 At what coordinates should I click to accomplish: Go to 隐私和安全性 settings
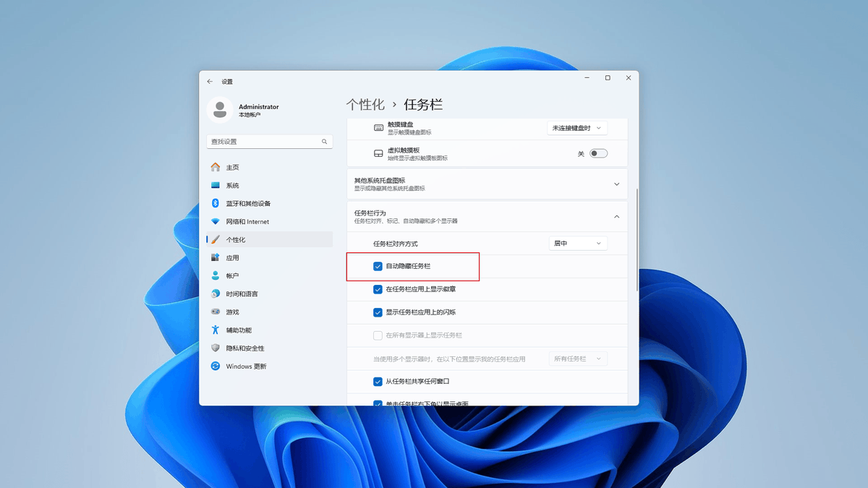point(269,348)
